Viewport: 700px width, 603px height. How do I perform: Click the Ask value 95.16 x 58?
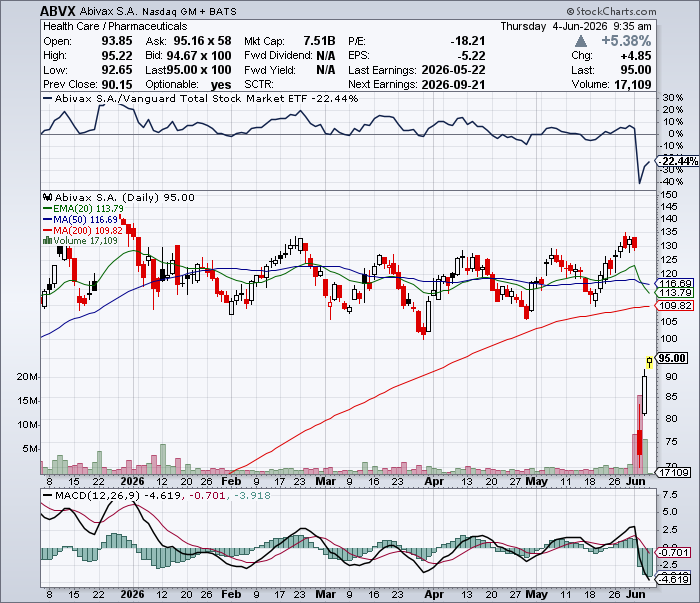pyautogui.click(x=202, y=41)
